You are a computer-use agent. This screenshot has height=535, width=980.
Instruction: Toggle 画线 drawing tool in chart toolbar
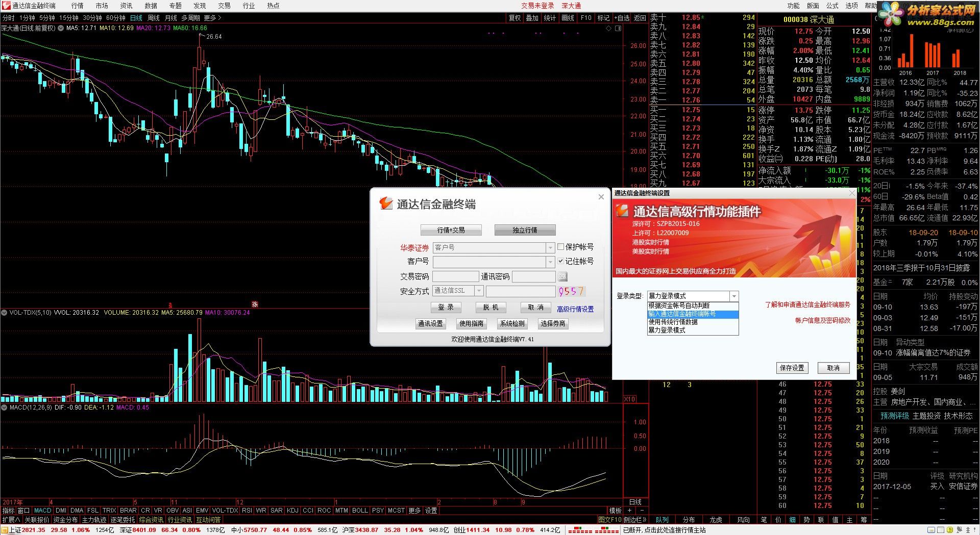tap(568, 18)
